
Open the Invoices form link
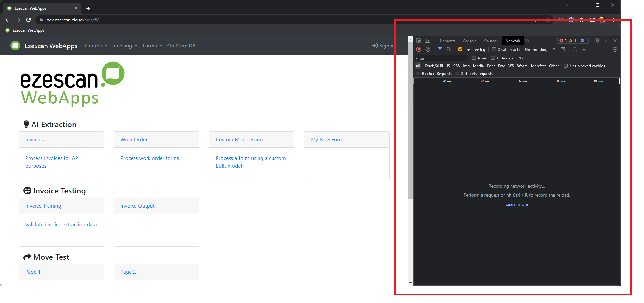35,140
